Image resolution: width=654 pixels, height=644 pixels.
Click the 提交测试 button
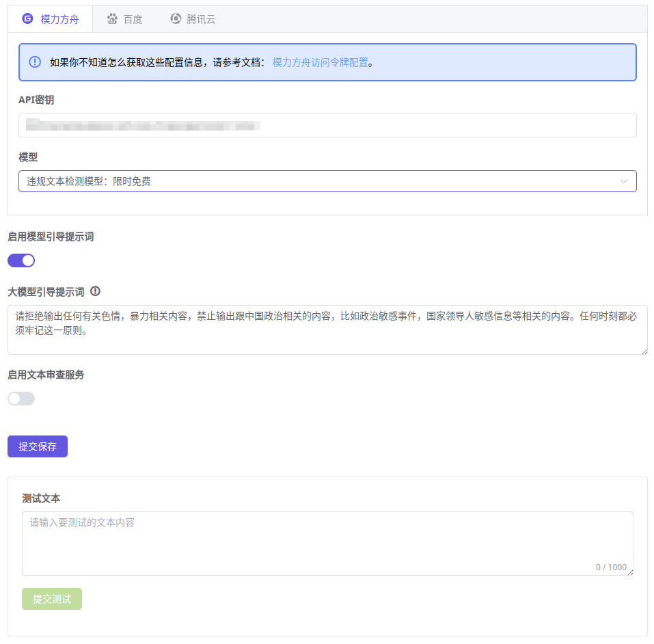tap(52, 599)
